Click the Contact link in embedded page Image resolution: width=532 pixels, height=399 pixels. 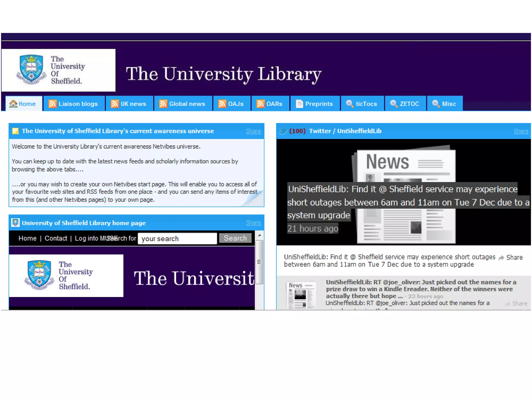point(56,238)
